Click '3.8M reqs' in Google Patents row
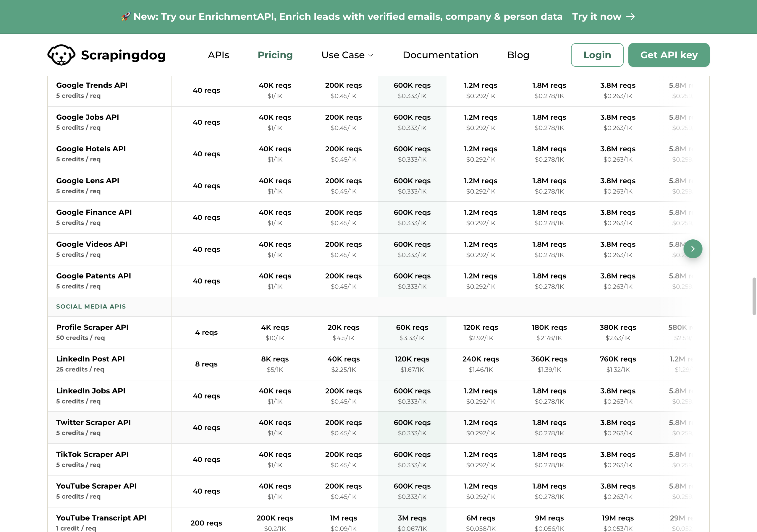The height and width of the screenshot is (532, 757). tap(618, 276)
